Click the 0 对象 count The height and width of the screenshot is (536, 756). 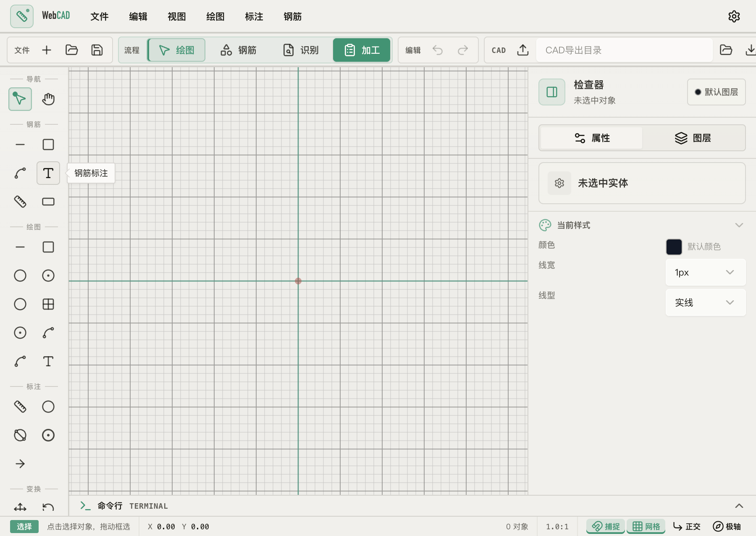(517, 526)
